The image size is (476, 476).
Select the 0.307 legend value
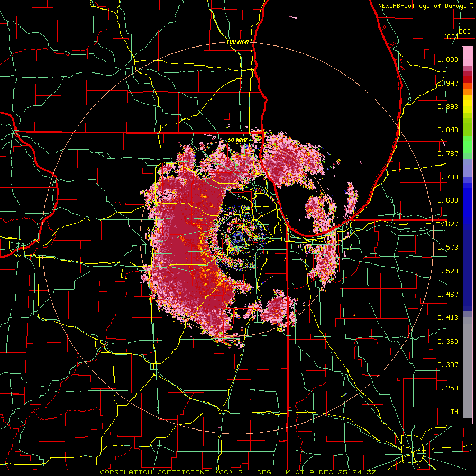click(x=448, y=365)
